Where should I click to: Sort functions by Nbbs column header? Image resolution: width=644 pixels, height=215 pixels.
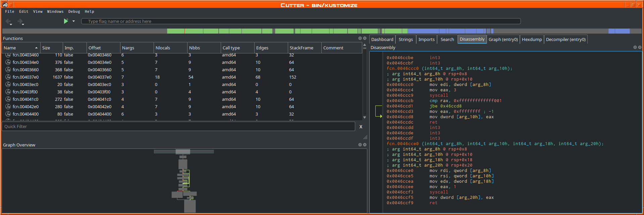204,48
